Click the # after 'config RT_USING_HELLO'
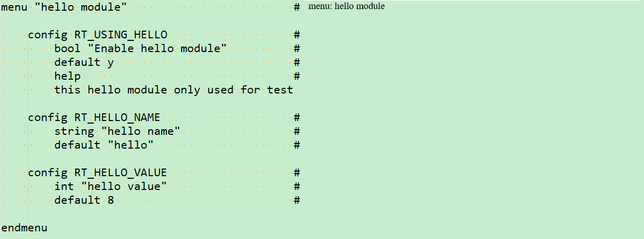The width and height of the screenshot is (644, 239). [x=297, y=35]
